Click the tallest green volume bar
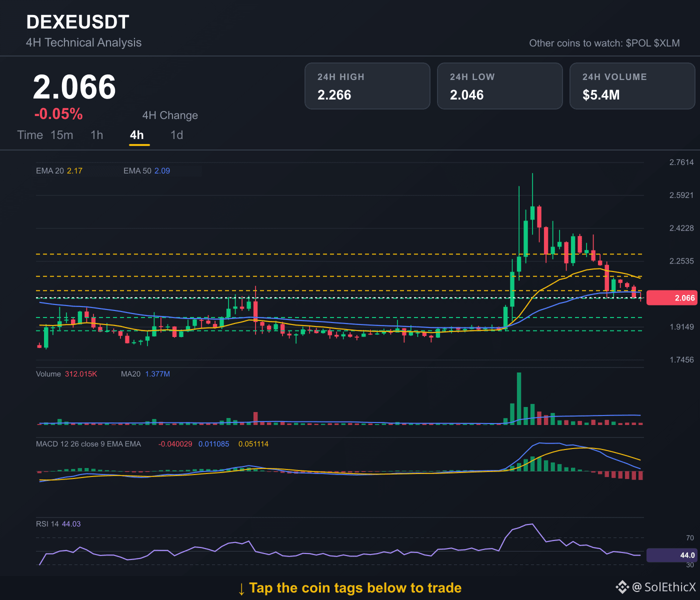This screenshot has width=700, height=600. (519, 398)
